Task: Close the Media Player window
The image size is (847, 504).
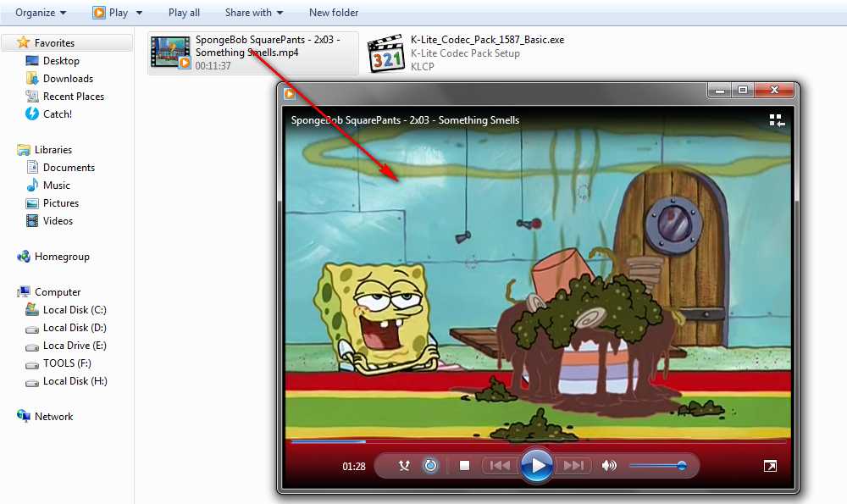Action: [x=774, y=91]
